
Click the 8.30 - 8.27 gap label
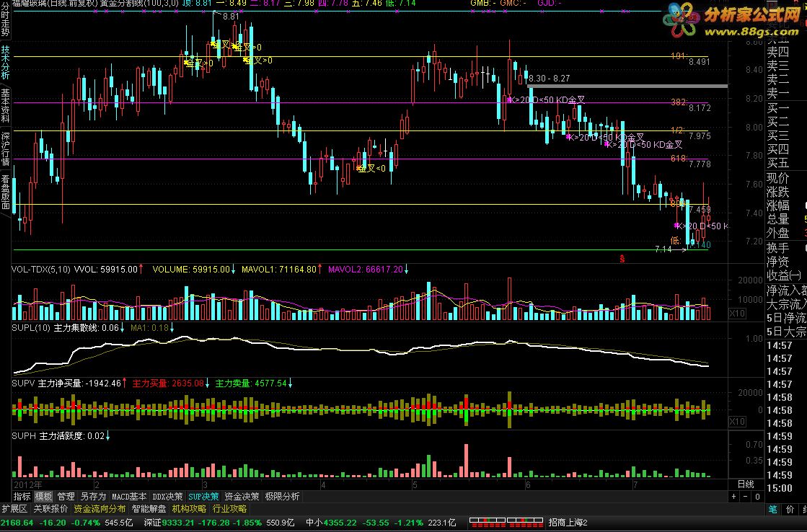(549, 78)
